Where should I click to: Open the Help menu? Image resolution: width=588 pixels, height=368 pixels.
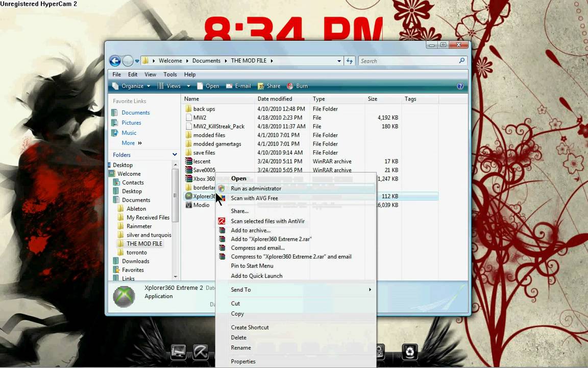click(190, 74)
